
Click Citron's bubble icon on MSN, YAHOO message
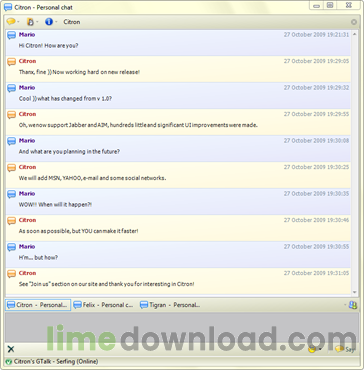12,168
